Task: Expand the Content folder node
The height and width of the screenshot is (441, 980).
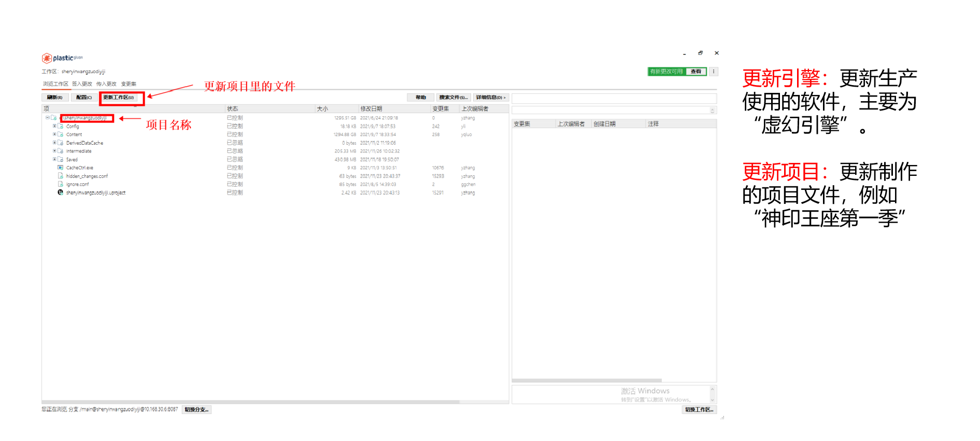Action: coord(54,134)
